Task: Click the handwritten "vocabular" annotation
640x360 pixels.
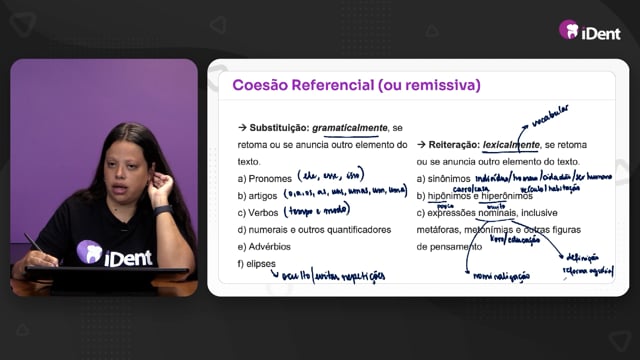Action: tap(550, 116)
